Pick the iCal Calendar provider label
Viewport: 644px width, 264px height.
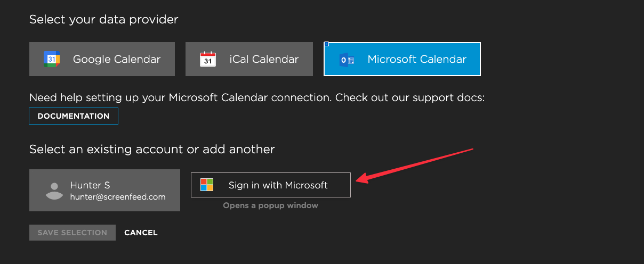[264, 59]
